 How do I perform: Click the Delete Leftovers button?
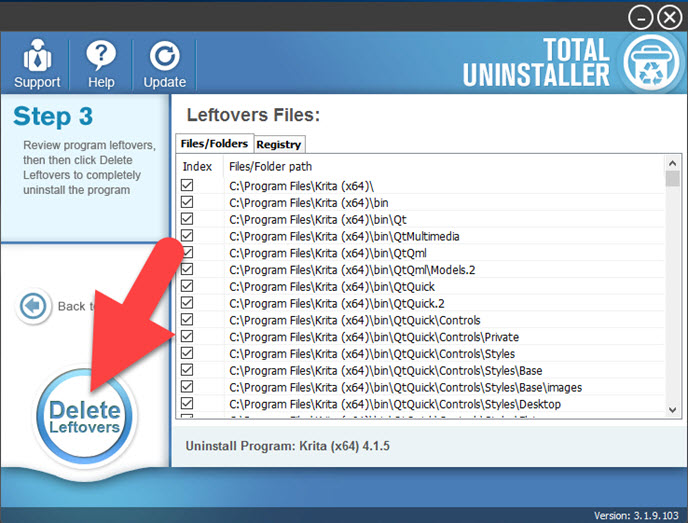(x=85, y=416)
